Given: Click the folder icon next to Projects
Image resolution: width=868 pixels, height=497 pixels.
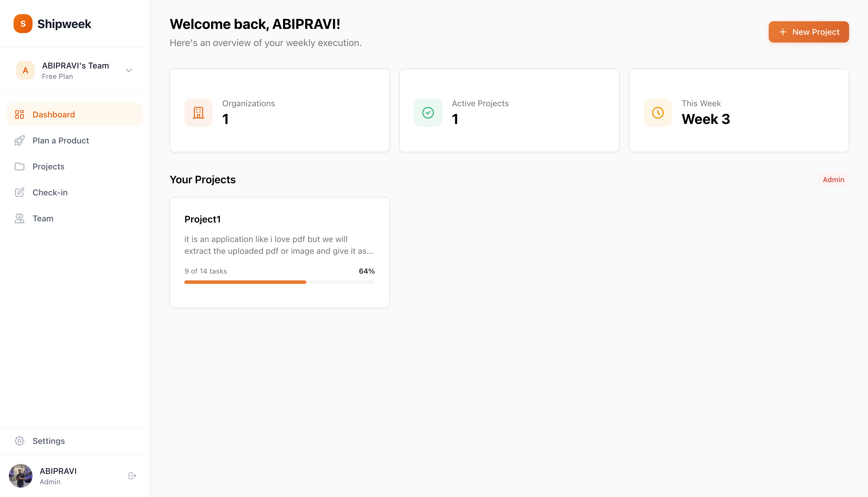Looking at the screenshot, I should pos(19,166).
